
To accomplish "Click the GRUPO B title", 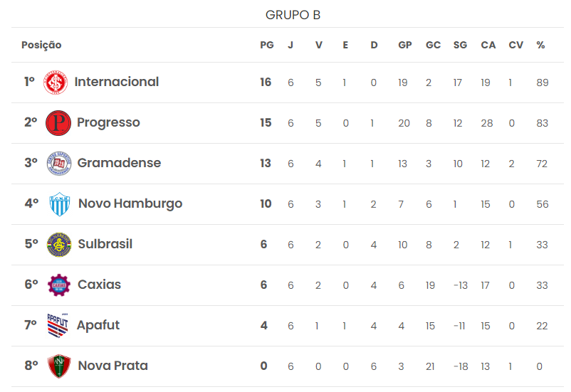I will click(293, 15).
